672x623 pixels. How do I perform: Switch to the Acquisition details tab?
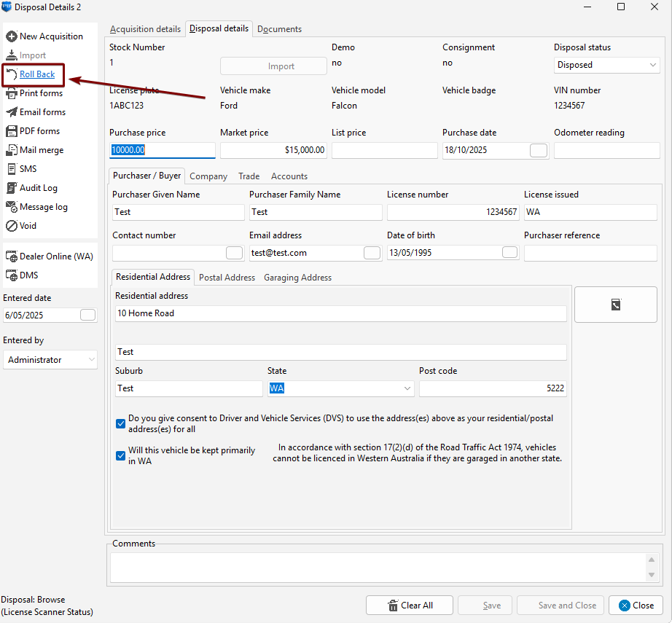click(x=145, y=29)
